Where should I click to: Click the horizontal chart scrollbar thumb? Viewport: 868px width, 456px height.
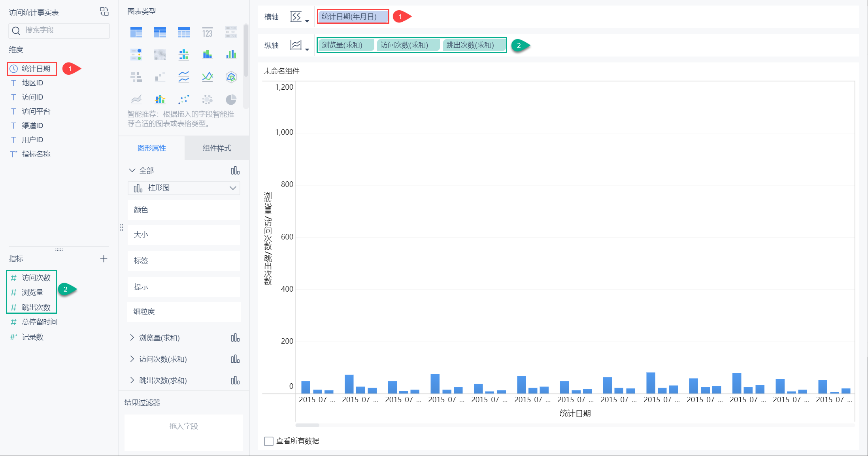pyautogui.click(x=307, y=425)
